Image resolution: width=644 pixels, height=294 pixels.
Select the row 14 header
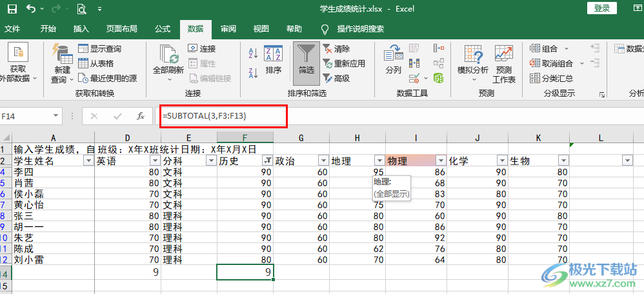tap(6, 273)
